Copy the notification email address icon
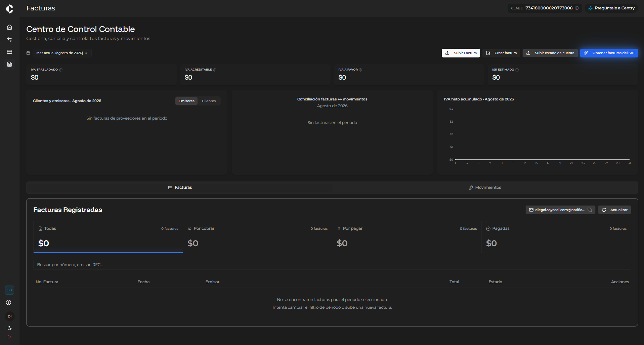The image size is (644, 345). pyautogui.click(x=590, y=210)
